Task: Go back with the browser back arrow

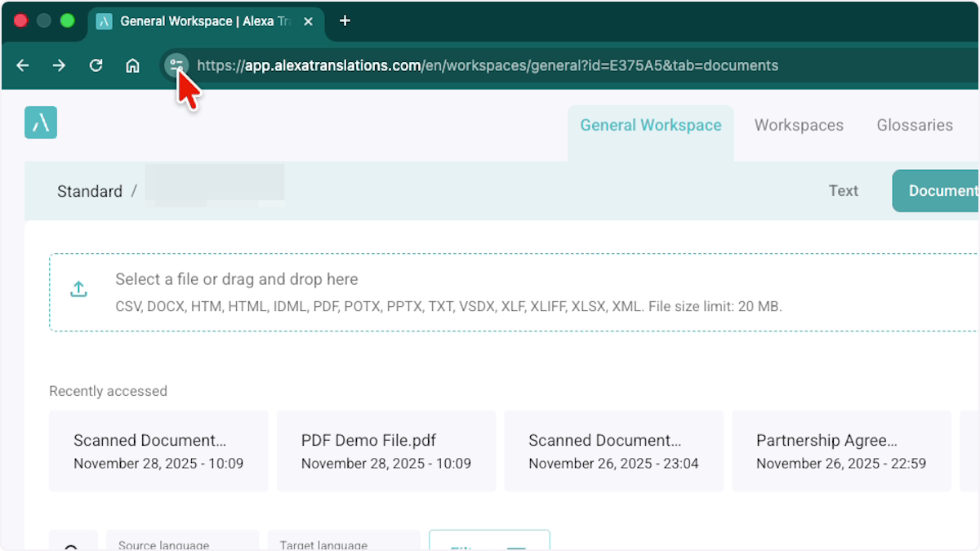Action: tap(23, 65)
